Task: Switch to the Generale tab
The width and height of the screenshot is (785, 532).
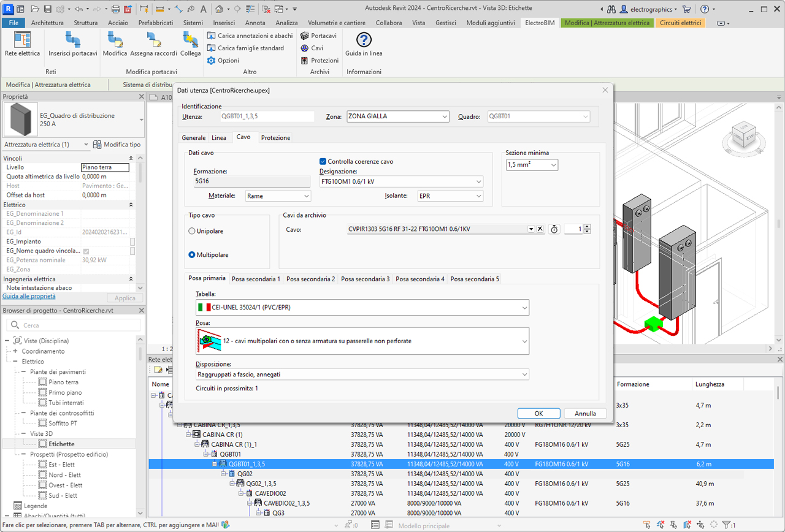Action: [x=194, y=138]
